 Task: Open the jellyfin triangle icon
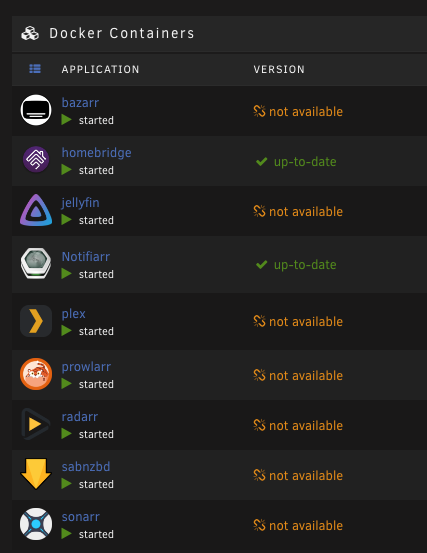(x=36, y=210)
